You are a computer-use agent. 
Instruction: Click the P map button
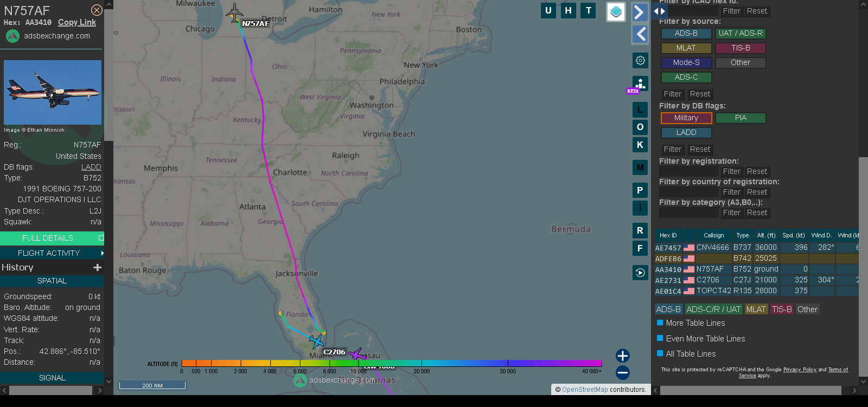(640, 190)
